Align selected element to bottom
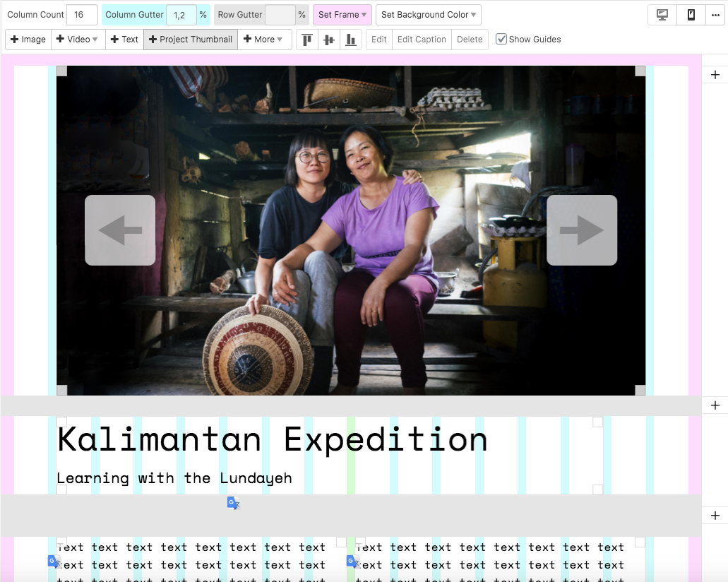Image resolution: width=728 pixels, height=582 pixels. (350, 40)
